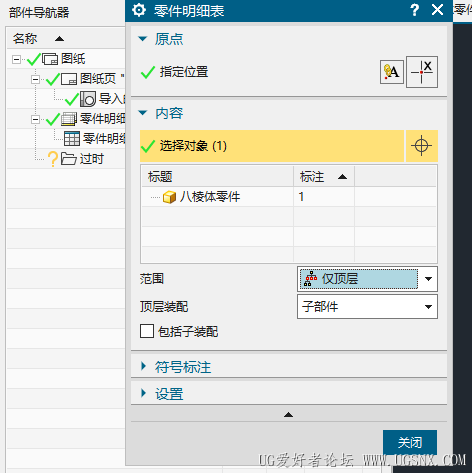
Task: Click the specify origin crosshair icon
Action: (x=422, y=72)
